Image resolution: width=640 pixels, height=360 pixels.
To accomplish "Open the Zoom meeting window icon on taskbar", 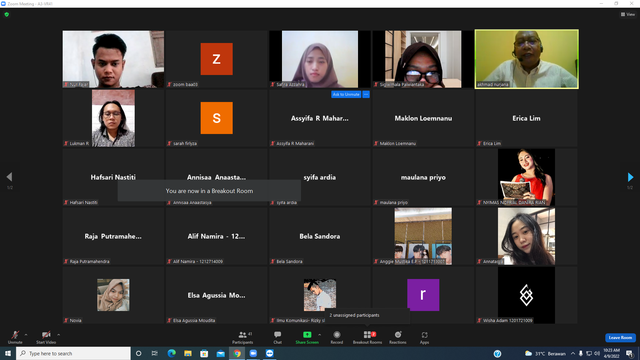I will [269, 353].
